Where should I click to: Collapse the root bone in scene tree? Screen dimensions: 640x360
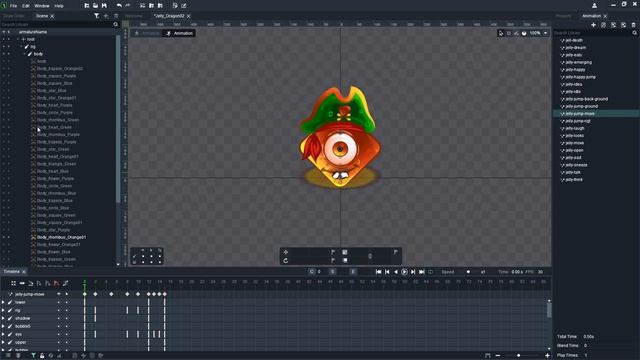click(18, 39)
